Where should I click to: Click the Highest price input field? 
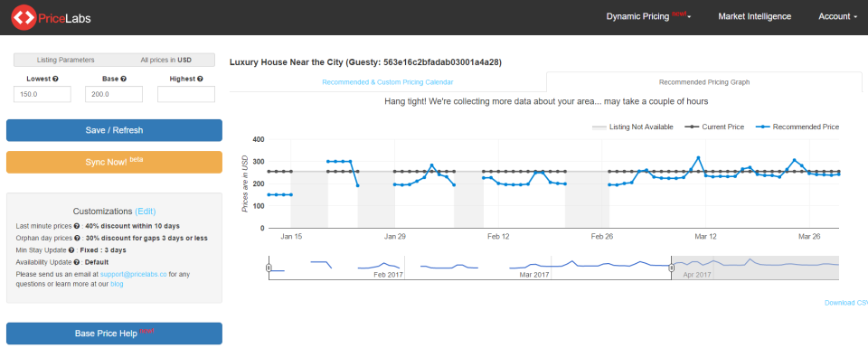coord(186,94)
